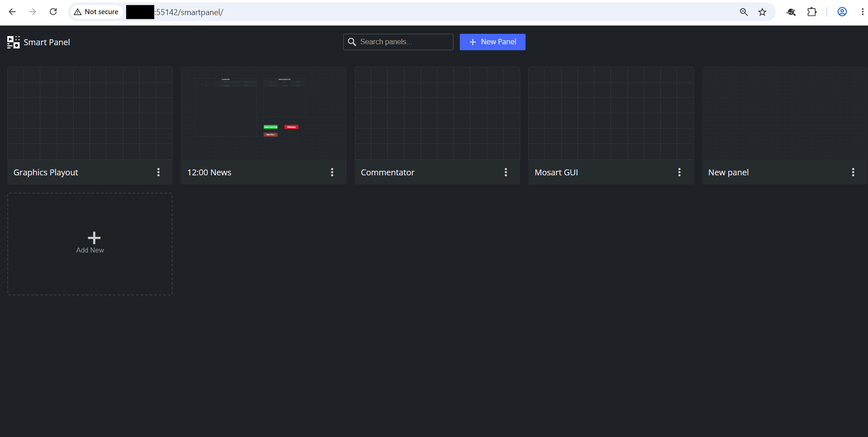Go back using browser back arrow

pyautogui.click(x=12, y=12)
